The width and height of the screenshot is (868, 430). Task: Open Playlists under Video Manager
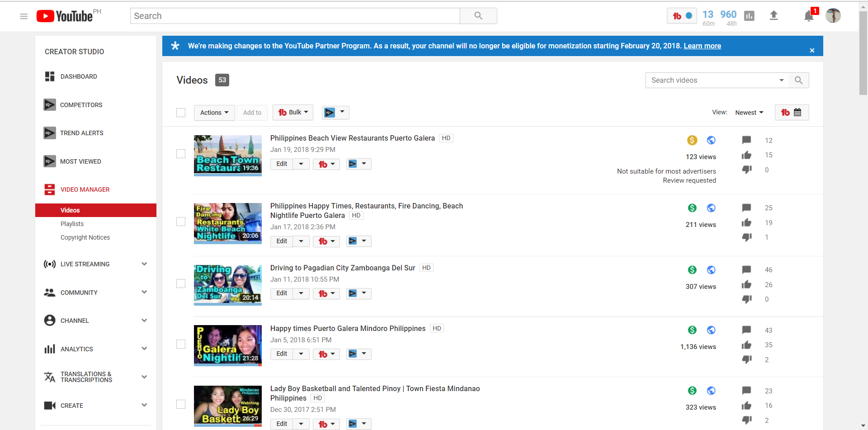click(72, 224)
